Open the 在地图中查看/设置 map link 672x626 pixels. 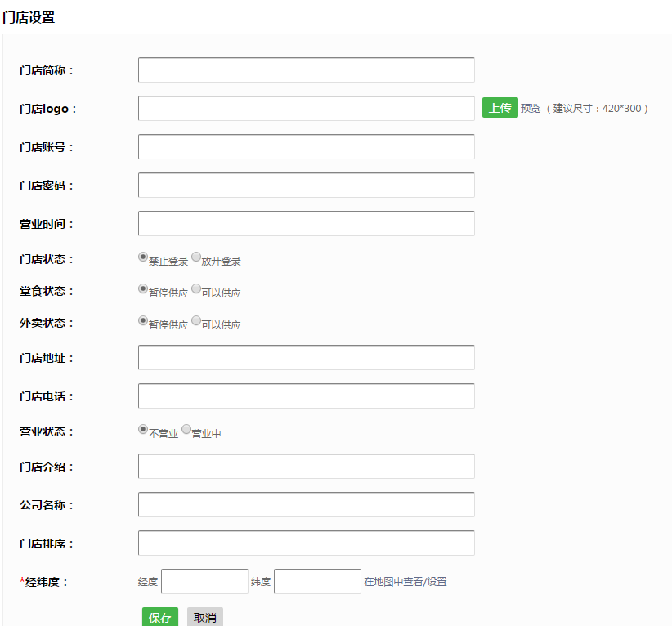[x=405, y=582]
